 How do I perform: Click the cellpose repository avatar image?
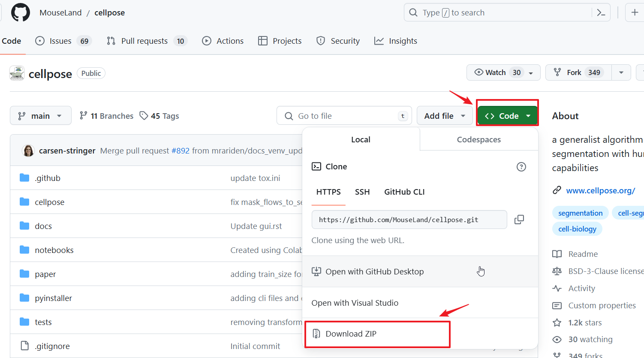coord(17,73)
